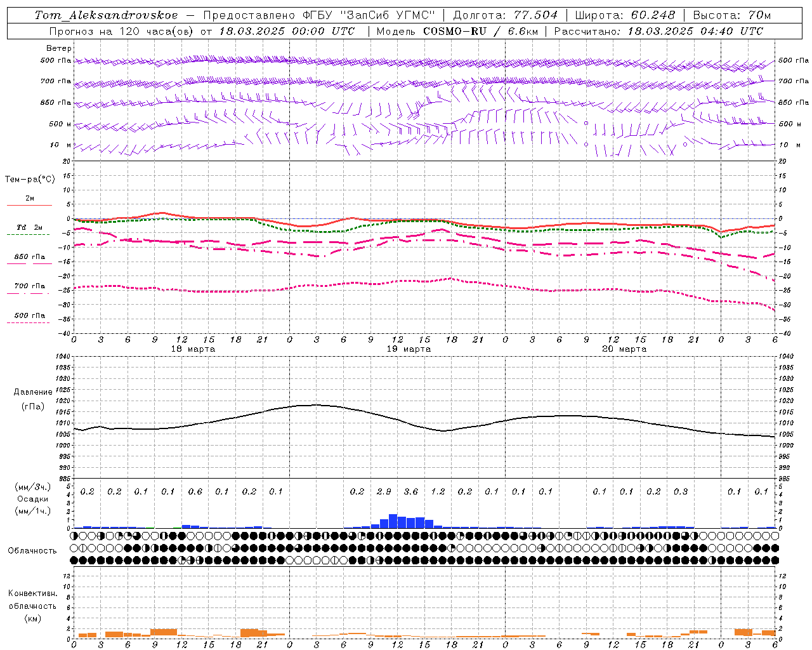Image resolution: width=812 pixels, height=650 pixels.
Task: Click the 18 марта date label
Action: tap(193, 349)
